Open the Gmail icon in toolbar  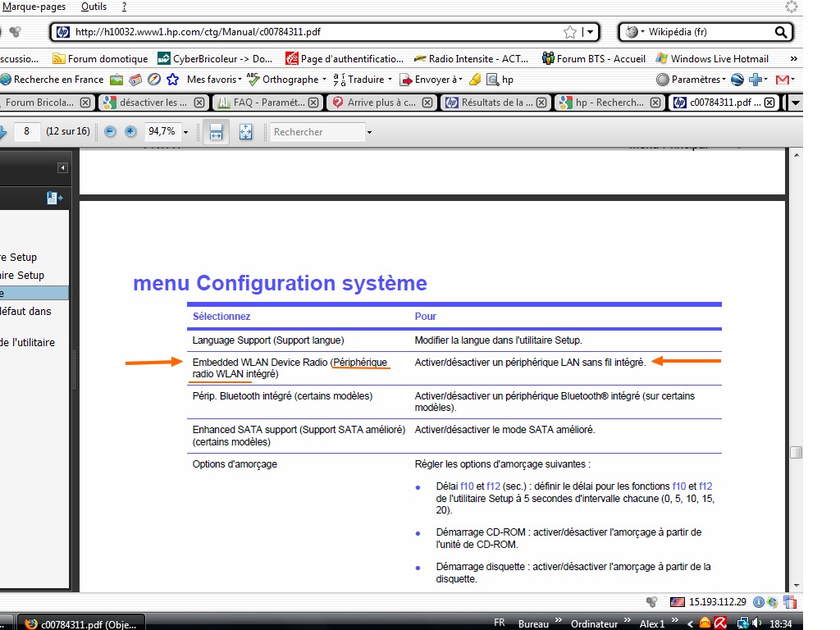(783, 80)
